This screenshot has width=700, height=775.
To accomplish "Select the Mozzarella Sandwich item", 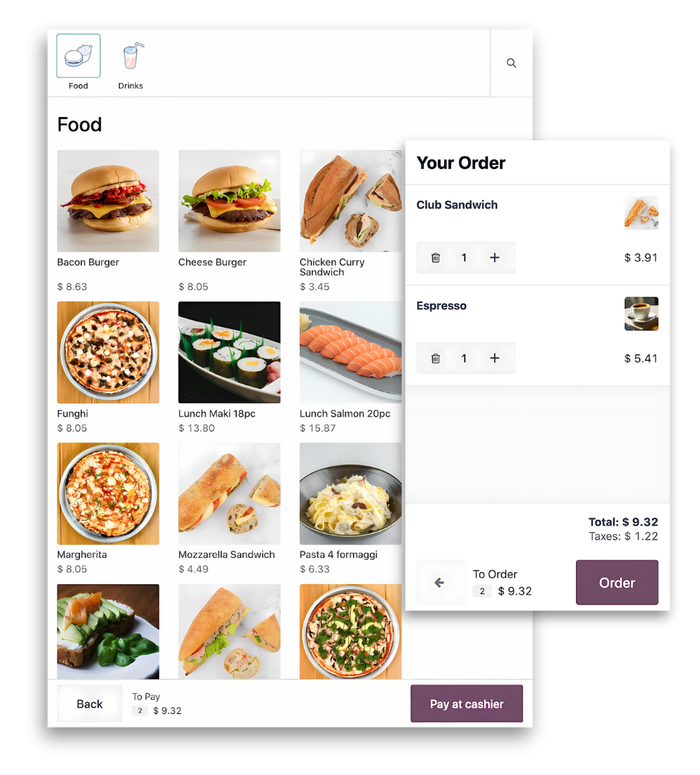I will [x=229, y=494].
